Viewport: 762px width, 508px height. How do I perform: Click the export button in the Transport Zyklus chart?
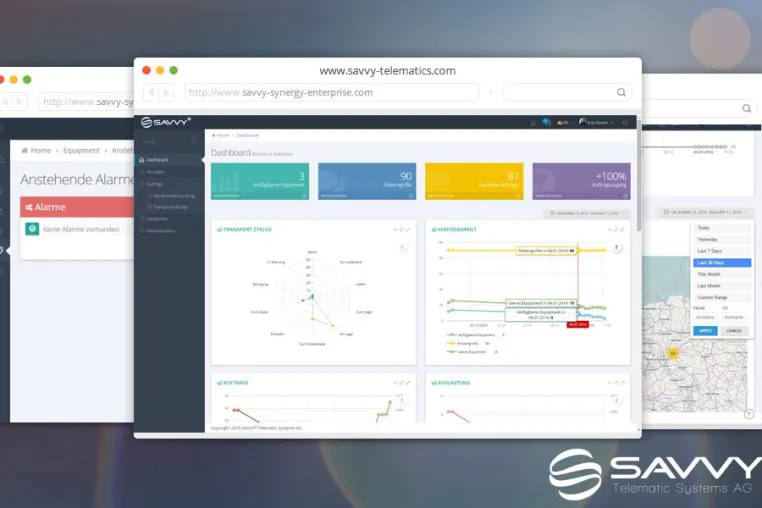pyautogui.click(x=402, y=248)
